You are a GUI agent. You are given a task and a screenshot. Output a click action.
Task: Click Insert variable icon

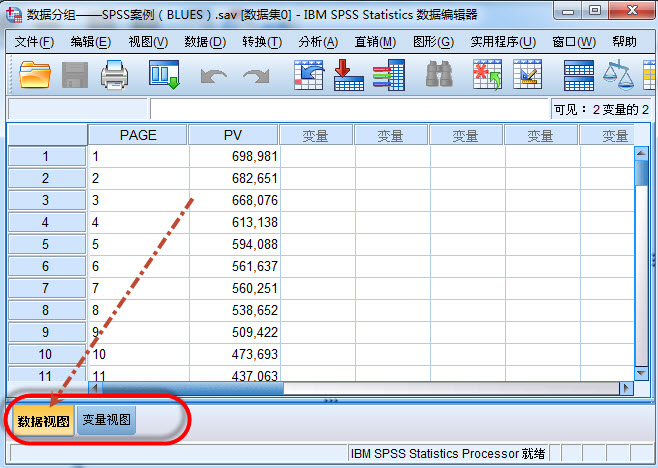click(527, 74)
